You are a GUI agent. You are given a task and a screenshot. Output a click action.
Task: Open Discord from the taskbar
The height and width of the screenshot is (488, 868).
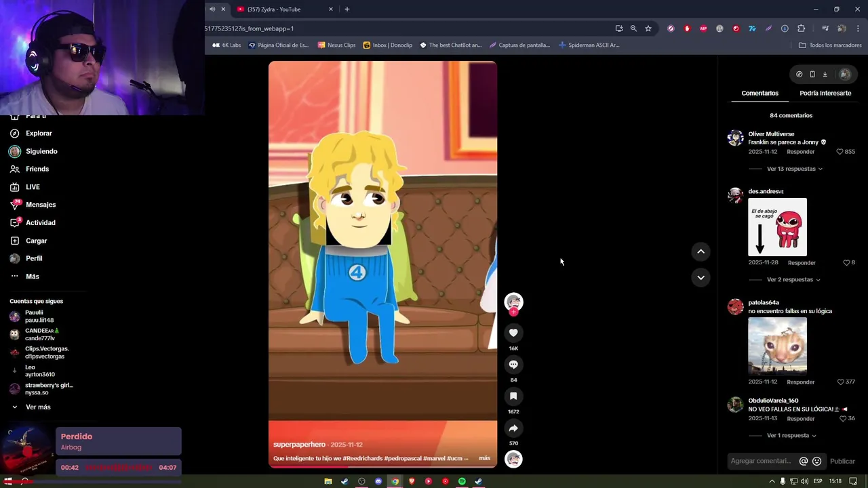click(378, 481)
